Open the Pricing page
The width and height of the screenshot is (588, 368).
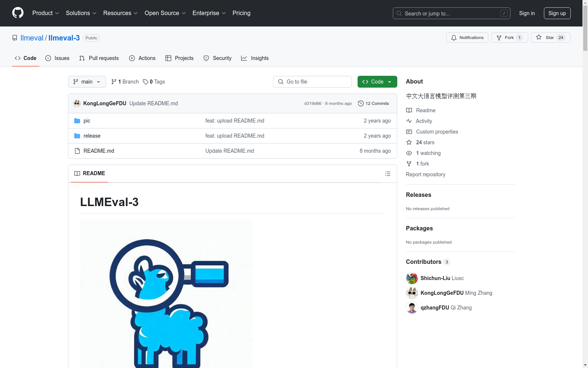(x=241, y=13)
